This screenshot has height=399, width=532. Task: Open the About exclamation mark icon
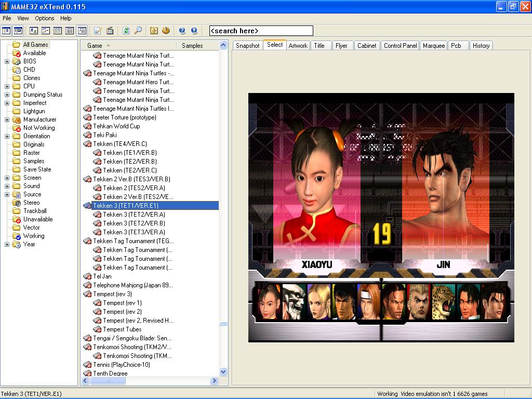click(194, 31)
